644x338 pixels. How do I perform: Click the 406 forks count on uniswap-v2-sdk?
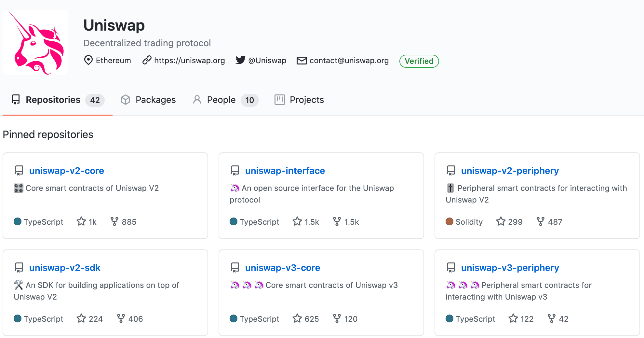click(136, 319)
